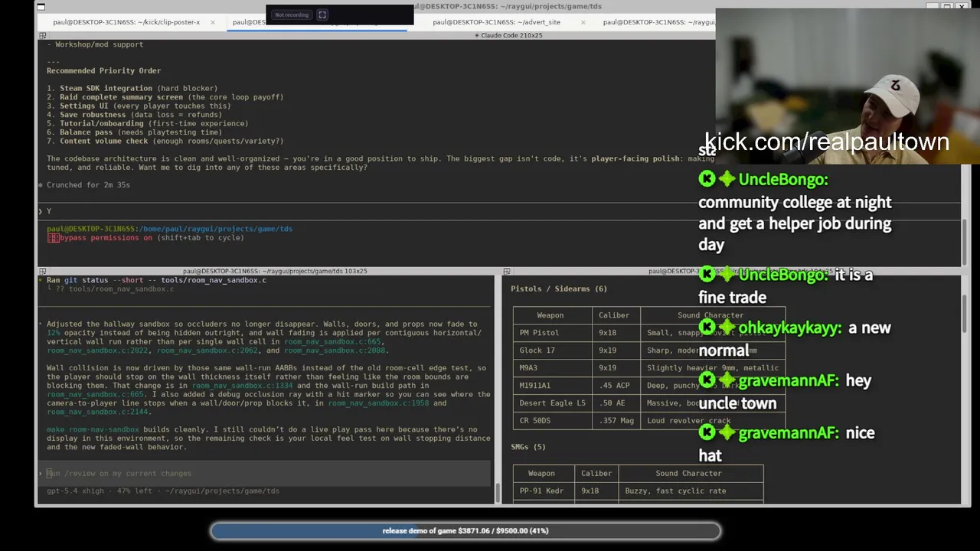
Task: Open the room_nav_sandbox.c:2022 link
Action: coord(97,350)
